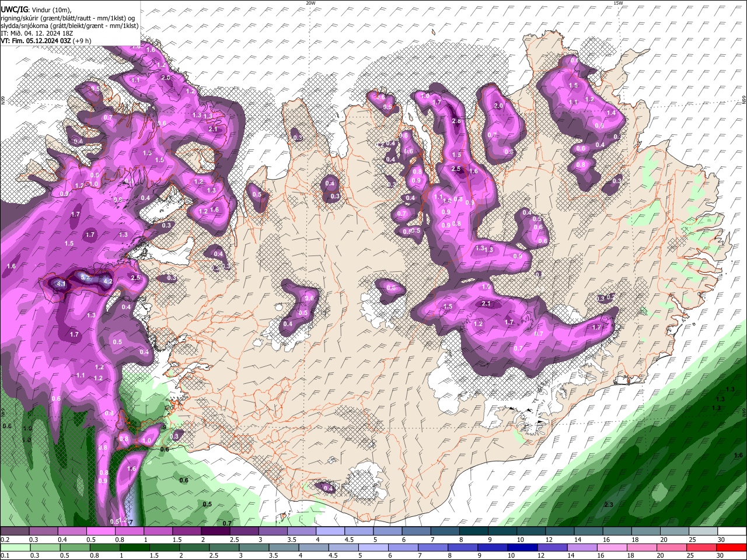The image size is (747, 560).
Task: Click the dark teal snow swatch between 8 and 9
Action: click(473, 531)
